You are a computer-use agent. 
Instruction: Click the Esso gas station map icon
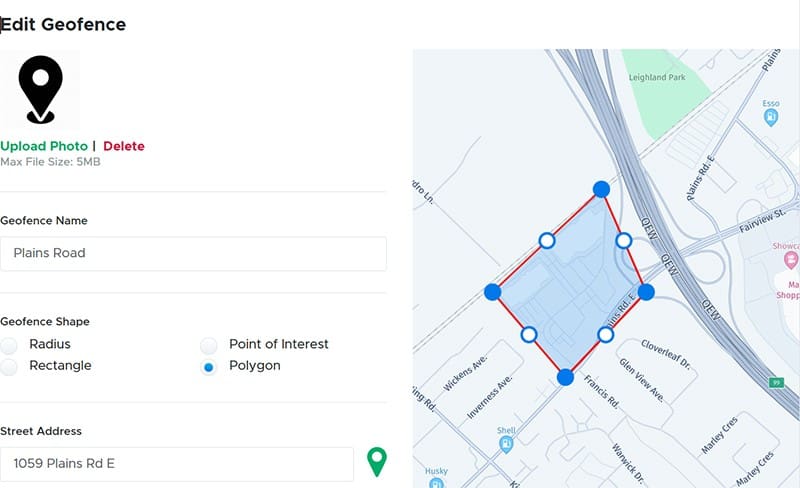pyautogui.click(x=770, y=118)
